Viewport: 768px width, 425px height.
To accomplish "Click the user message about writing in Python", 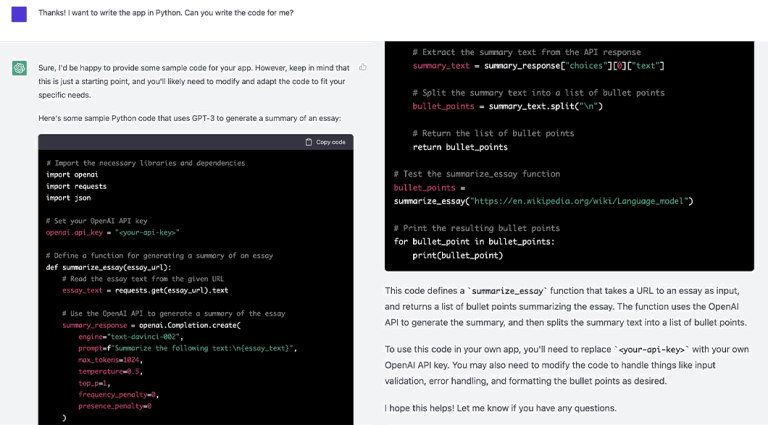I will tap(173, 11).
